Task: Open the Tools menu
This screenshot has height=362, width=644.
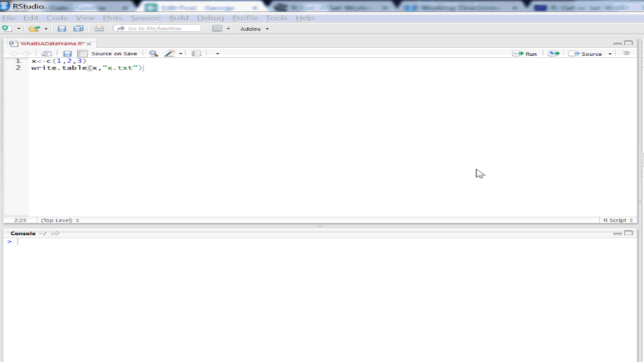Action: pos(276,18)
